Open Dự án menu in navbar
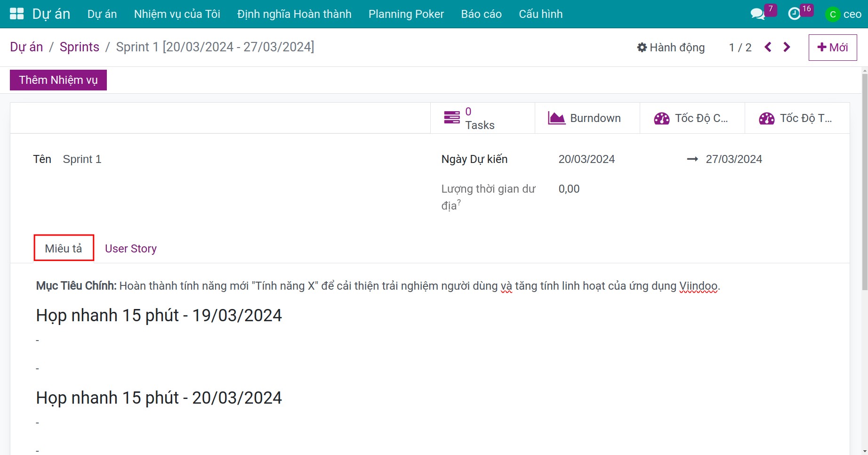 coord(102,14)
